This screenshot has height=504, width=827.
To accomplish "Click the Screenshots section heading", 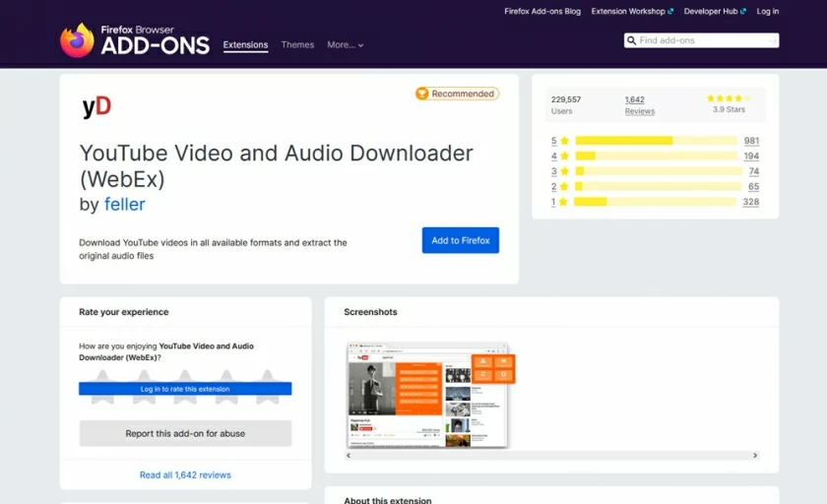I will click(370, 312).
